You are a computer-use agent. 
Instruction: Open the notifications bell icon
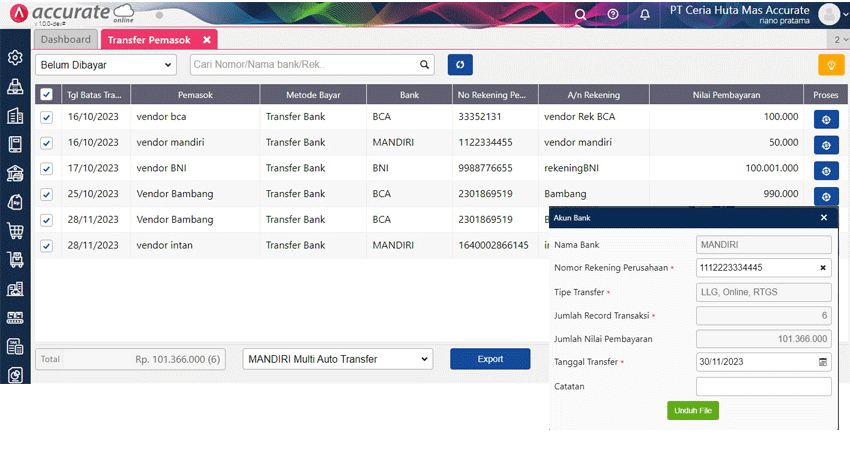tap(644, 14)
